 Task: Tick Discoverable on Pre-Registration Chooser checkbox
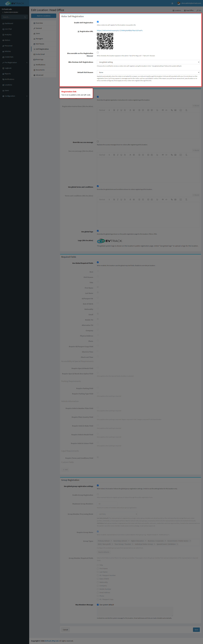point(98,53)
